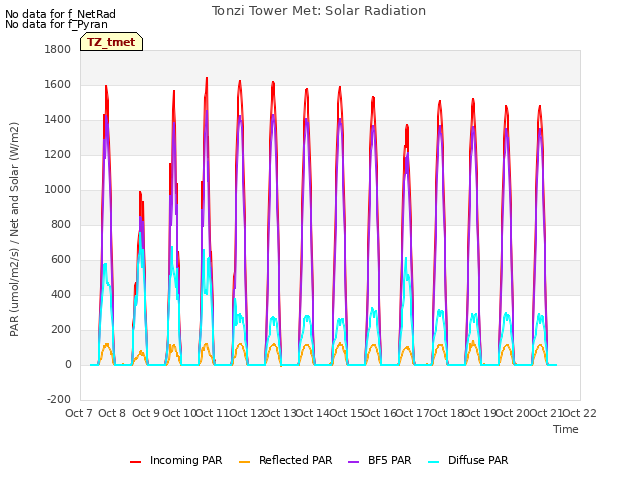The image size is (640, 480).
Task: Click the 200 y-axis tick label
Action: 61,329
